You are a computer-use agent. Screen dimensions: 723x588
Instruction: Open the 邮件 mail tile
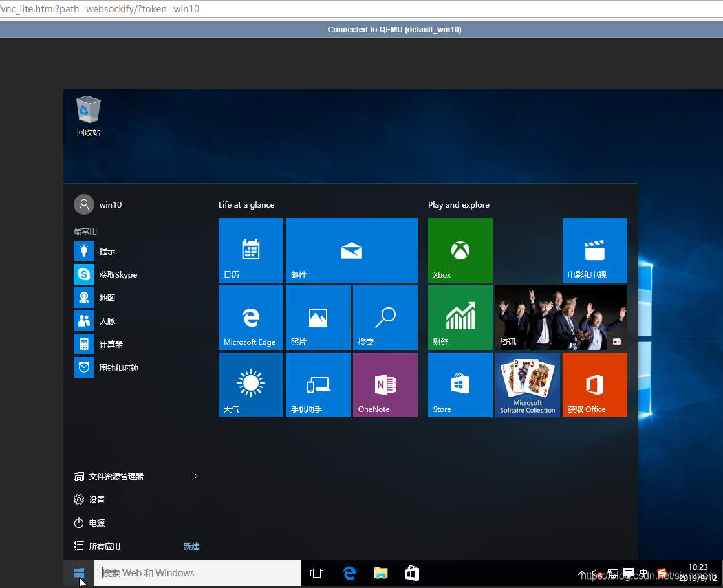[352, 250]
